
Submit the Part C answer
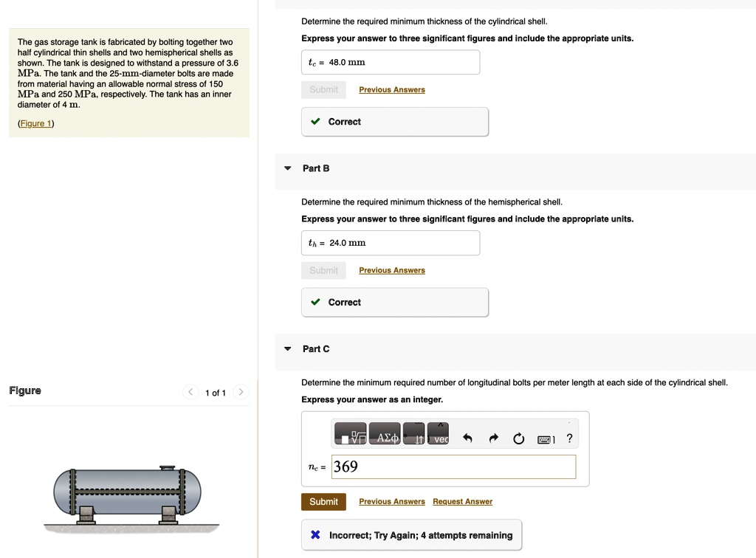point(323,502)
